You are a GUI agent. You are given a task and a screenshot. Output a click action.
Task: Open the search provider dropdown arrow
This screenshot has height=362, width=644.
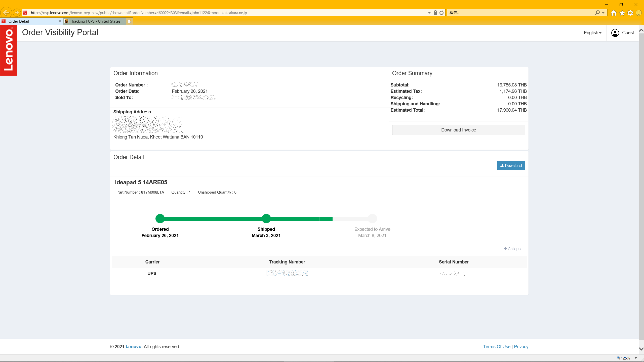pos(603,13)
